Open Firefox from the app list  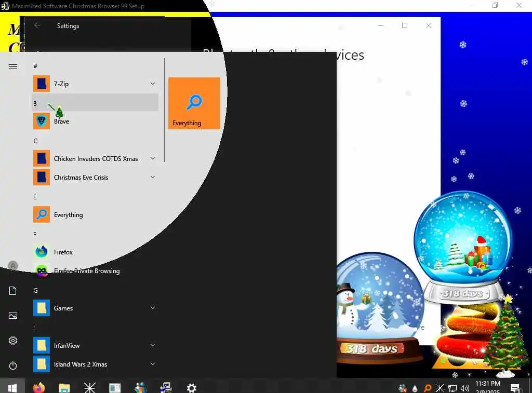tap(96, 252)
